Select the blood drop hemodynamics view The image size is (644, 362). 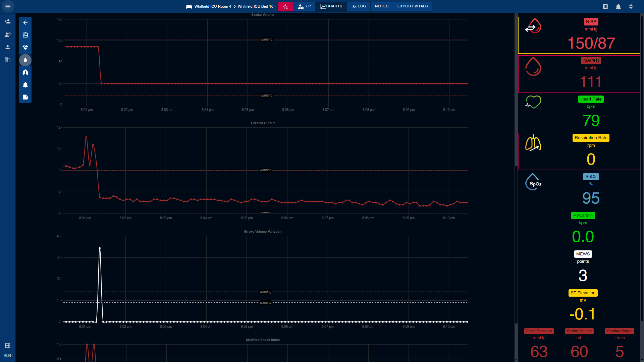25,60
